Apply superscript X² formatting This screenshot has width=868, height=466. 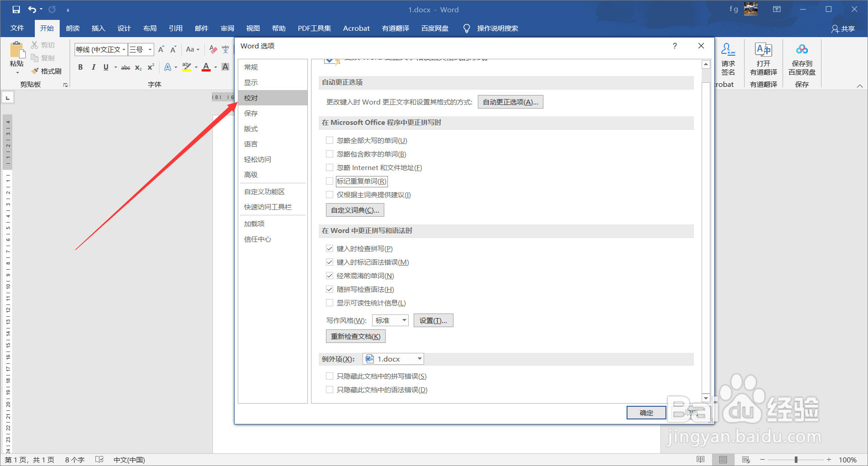[151, 67]
